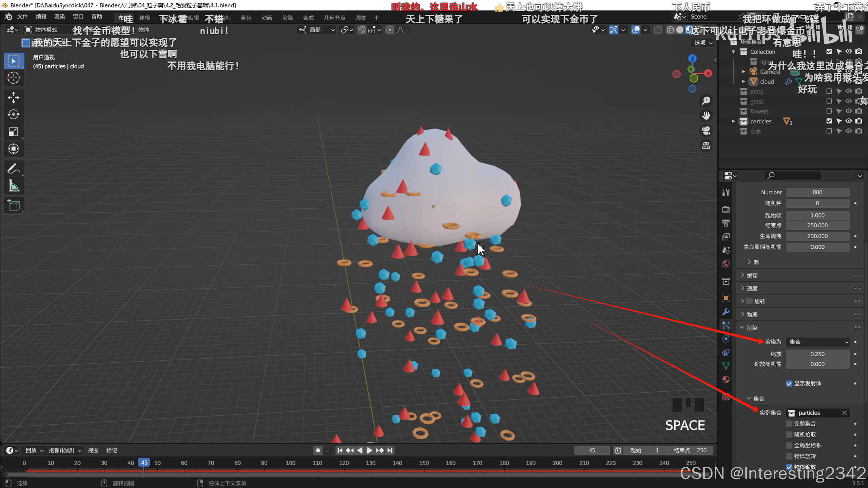Uncheck 显示发射体 checkbox
868x488 pixels.
tap(789, 383)
